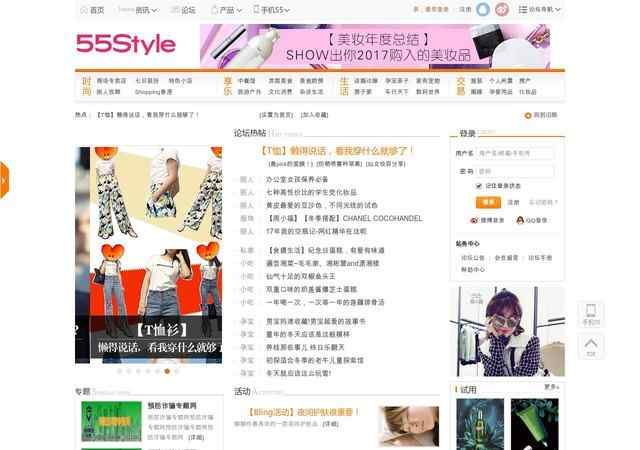Screen dimensions: 640x450
Task: Click the orange login button
Action: [x=488, y=201]
